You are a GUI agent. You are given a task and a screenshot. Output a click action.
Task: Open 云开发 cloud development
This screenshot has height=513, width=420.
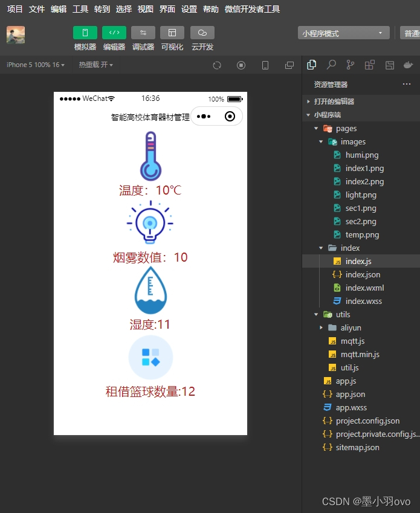(202, 33)
